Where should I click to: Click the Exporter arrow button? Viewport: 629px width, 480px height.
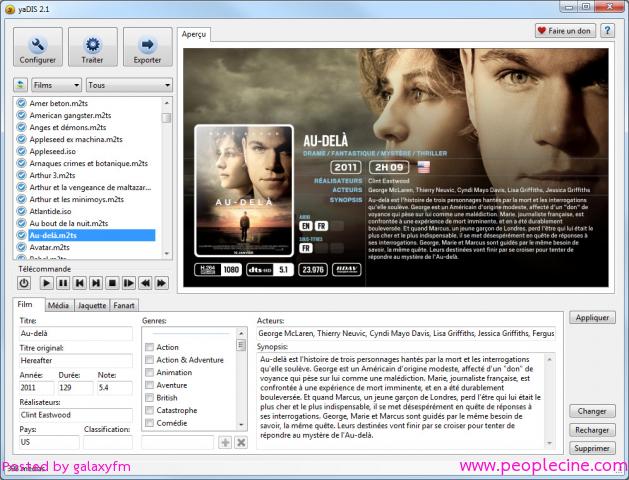(x=148, y=47)
